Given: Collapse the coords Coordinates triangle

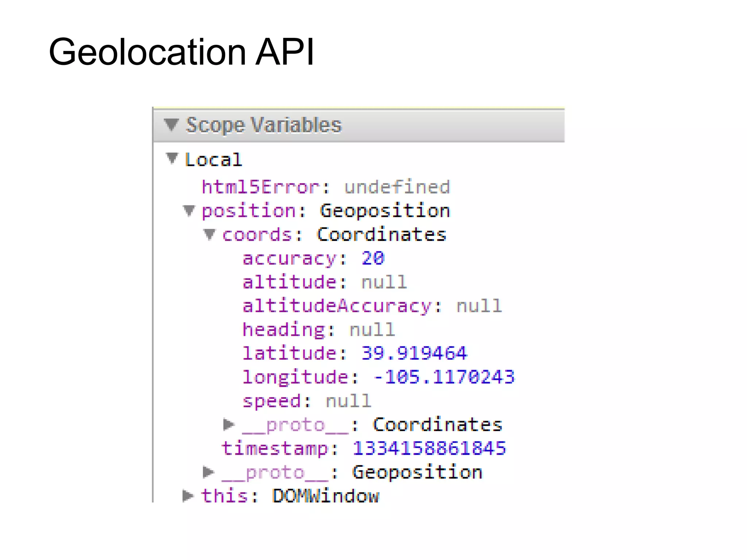Looking at the screenshot, I should click(209, 234).
